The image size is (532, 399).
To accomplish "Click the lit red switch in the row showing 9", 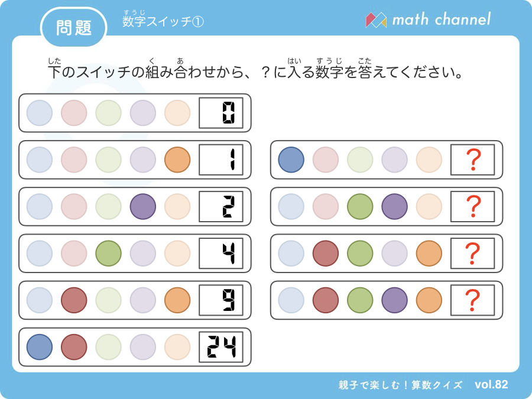I will coord(74,300).
